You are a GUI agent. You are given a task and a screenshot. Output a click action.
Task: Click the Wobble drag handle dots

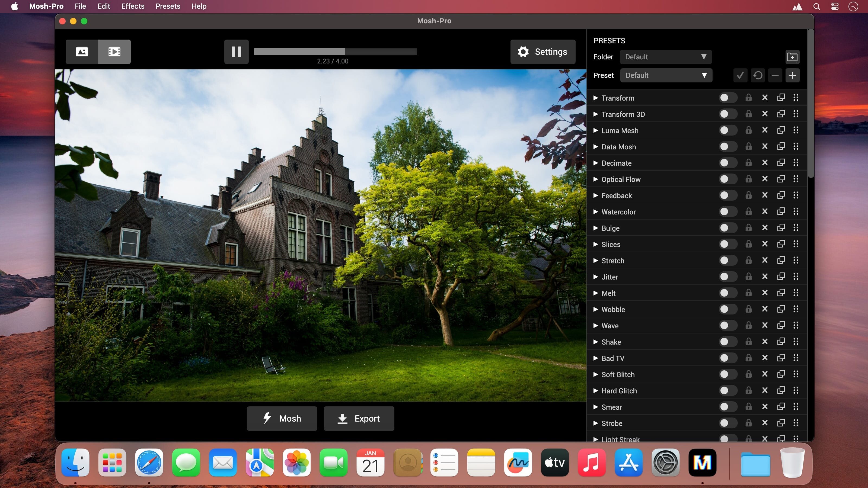796,309
